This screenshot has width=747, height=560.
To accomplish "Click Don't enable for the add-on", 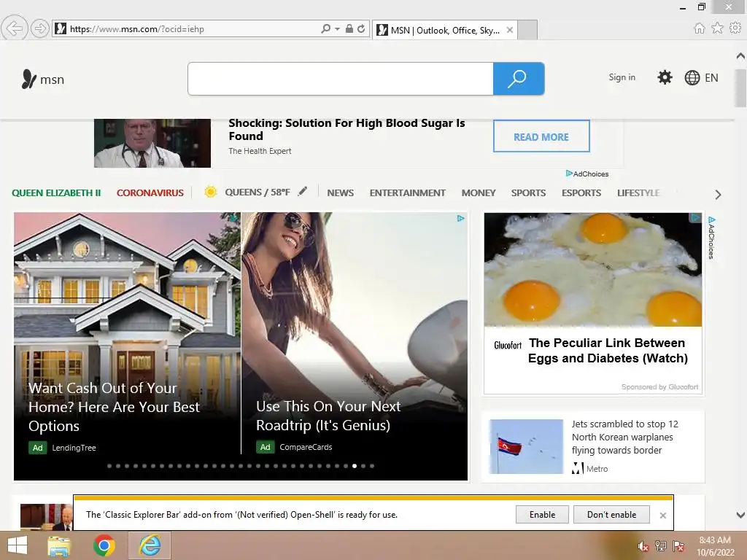I will [x=612, y=515].
